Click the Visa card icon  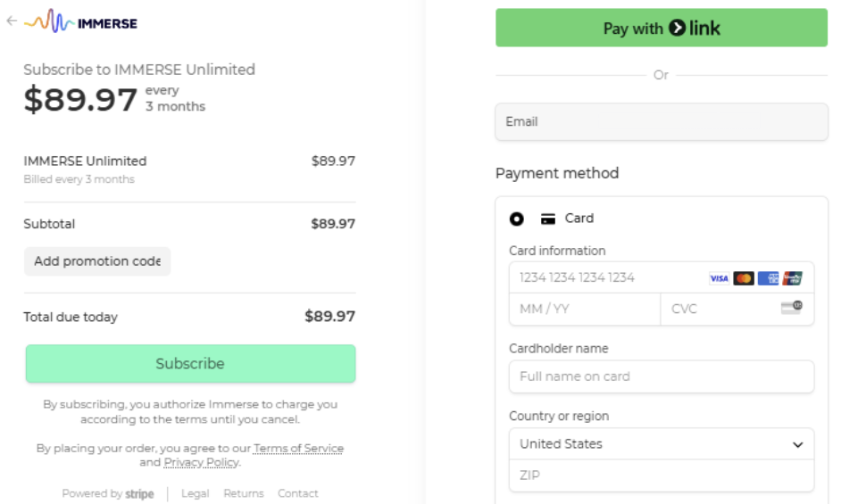[719, 278]
